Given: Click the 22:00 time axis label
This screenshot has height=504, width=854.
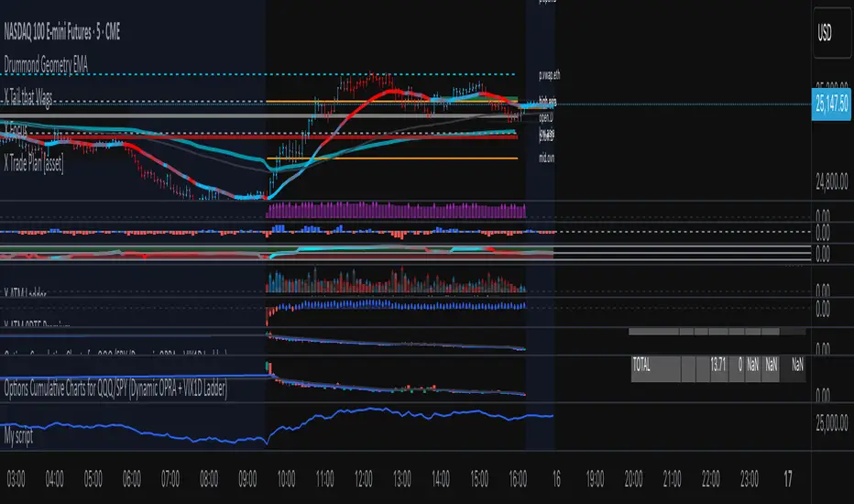Looking at the screenshot, I should click(711, 479).
